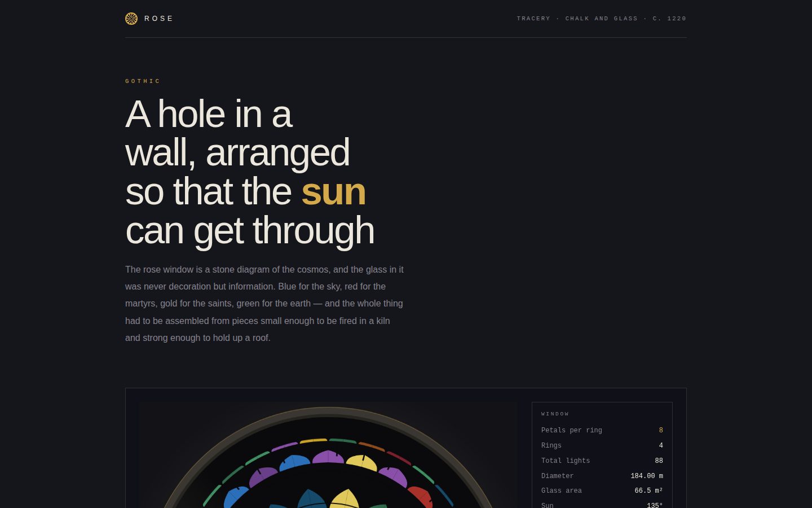Select the "Rings" label
The width and height of the screenshot is (812, 508).
(551, 445)
